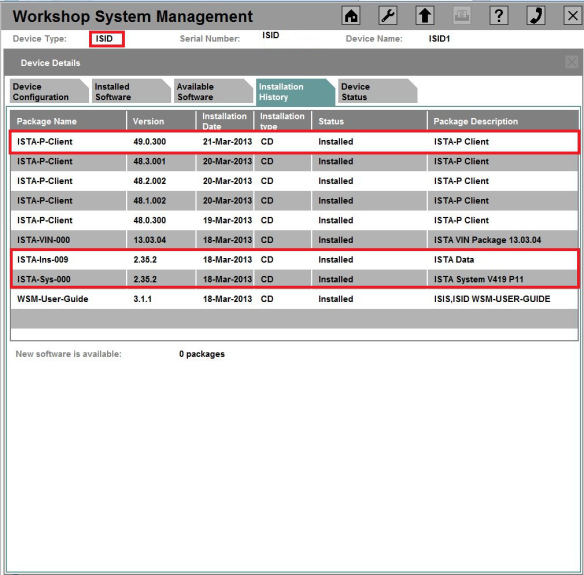Click ISIS,ISID WSM-USER-GUIDE description

tap(492, 299)
